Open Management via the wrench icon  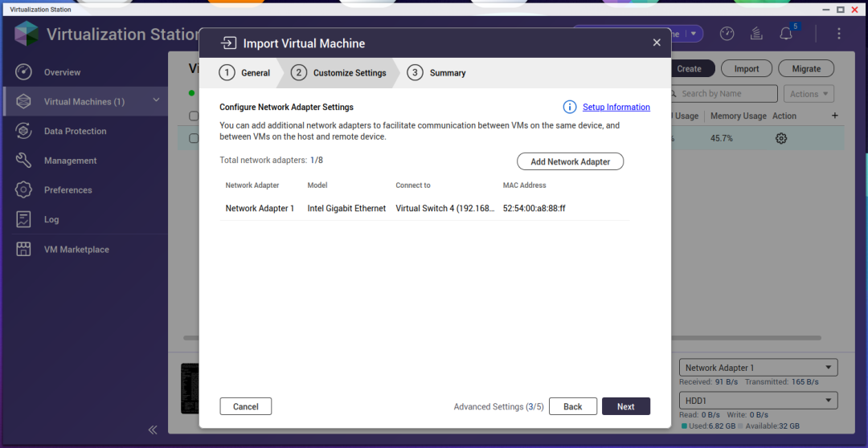pyautogui.click(x=23, y=161)
